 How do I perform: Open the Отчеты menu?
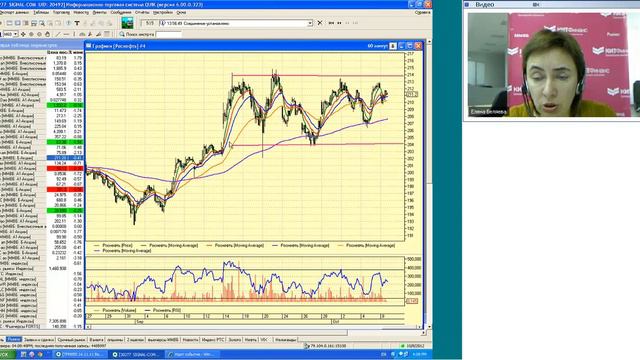pyautogui.click(x=142, y=13)
